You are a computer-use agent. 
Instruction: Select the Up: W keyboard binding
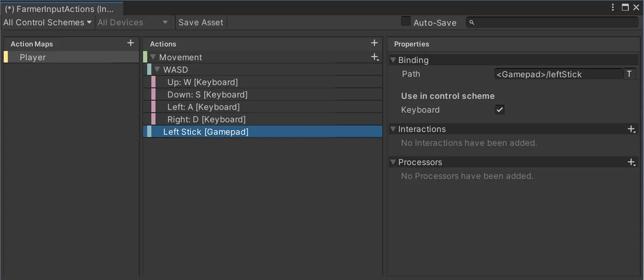pos(202,82)
